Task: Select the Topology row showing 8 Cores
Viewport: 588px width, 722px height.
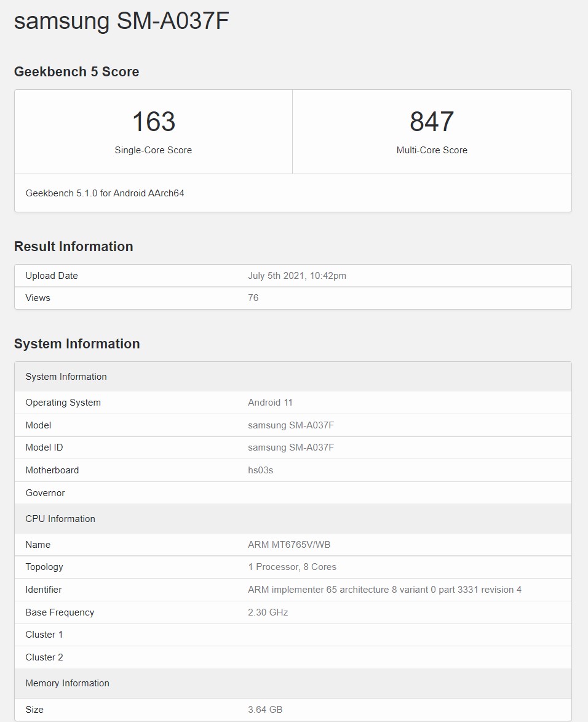Action: tap(293, 567)
